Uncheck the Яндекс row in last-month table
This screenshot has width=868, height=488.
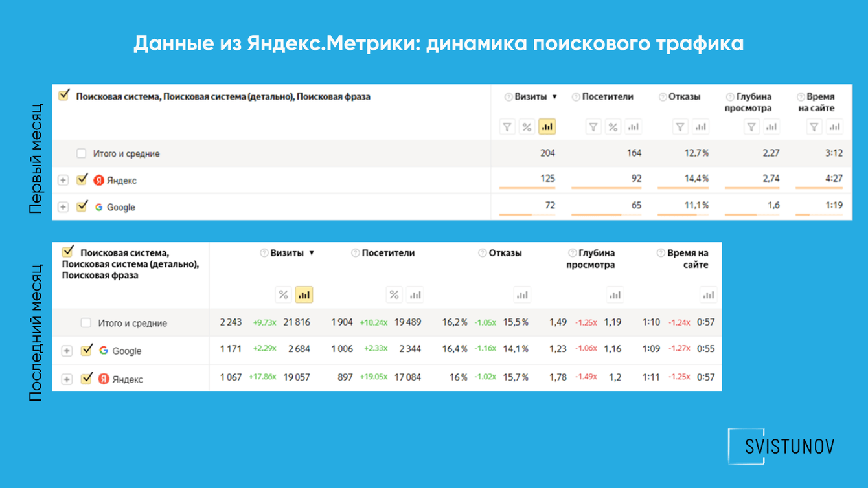[x=87, y=378]
